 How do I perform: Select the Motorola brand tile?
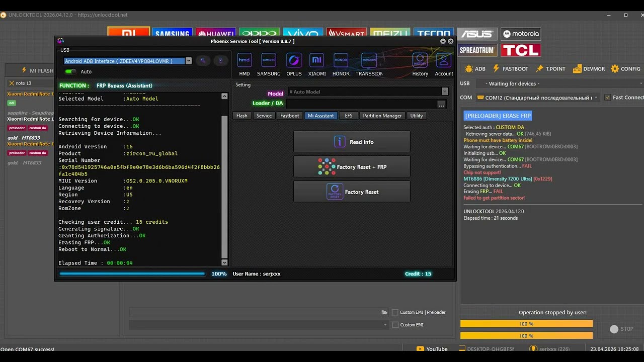click(x=521, y=34)
